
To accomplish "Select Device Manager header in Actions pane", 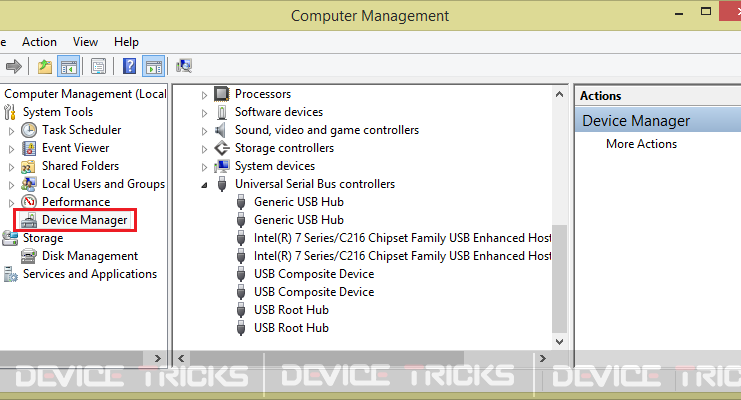I will point(658,121).
